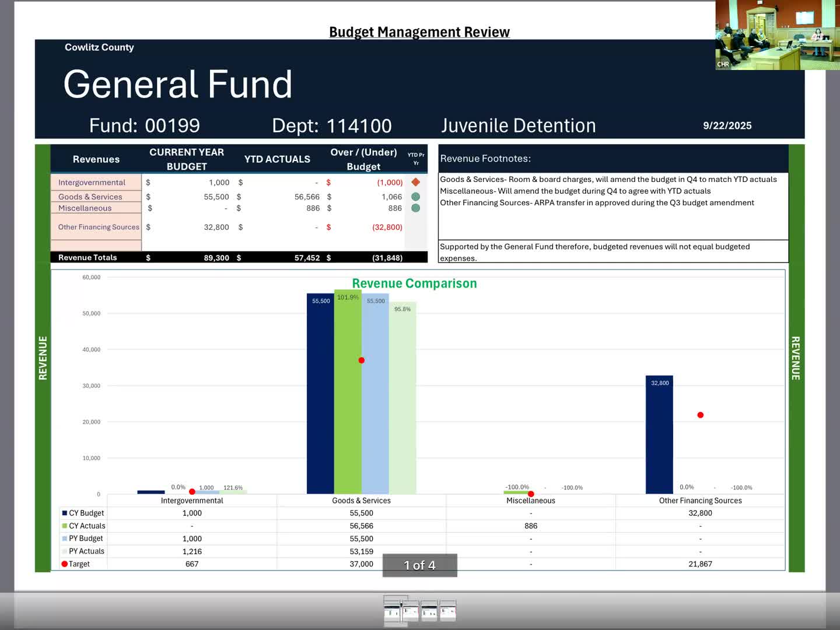Click the 'Intergovernmental' chart axis category label
Image resolution: width=840 pixels, height=630 pixels.
192,501
